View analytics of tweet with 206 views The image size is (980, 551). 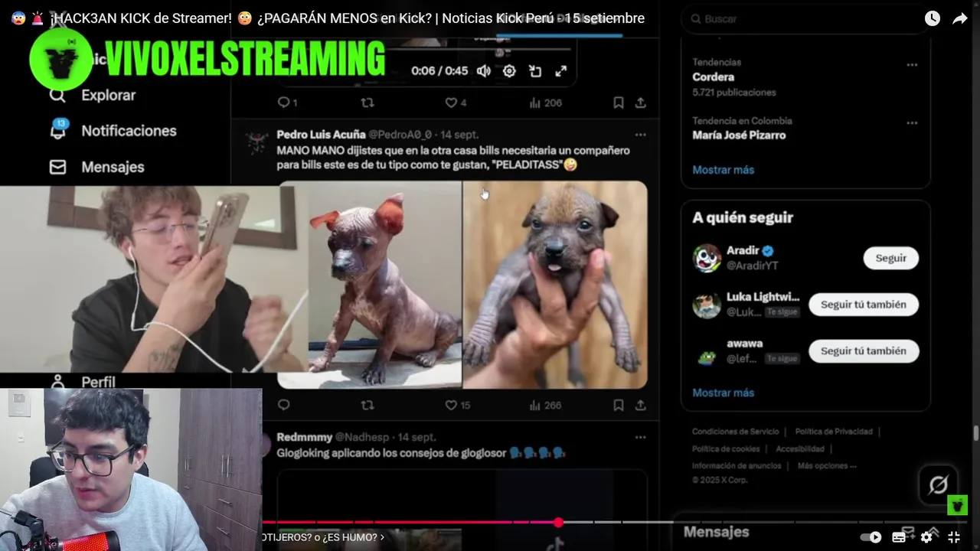545,102
